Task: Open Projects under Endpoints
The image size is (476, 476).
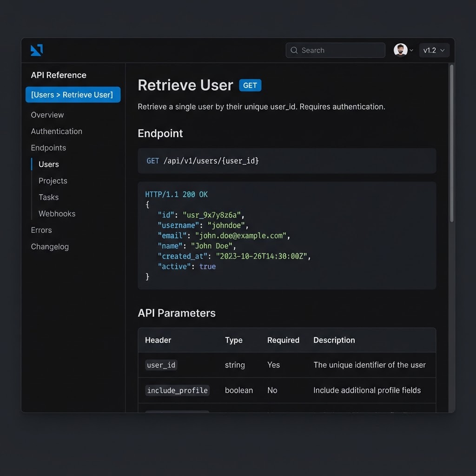Action: click(53, 181)
